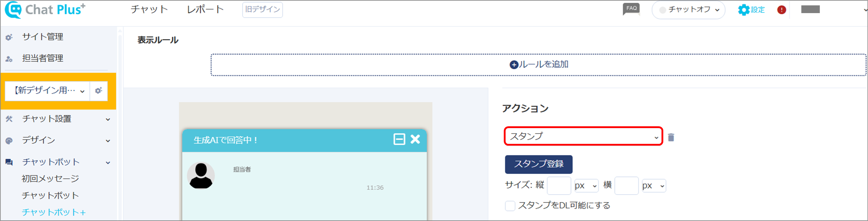Enable スタンプをDL可能にする checkbox

[510, 206]
